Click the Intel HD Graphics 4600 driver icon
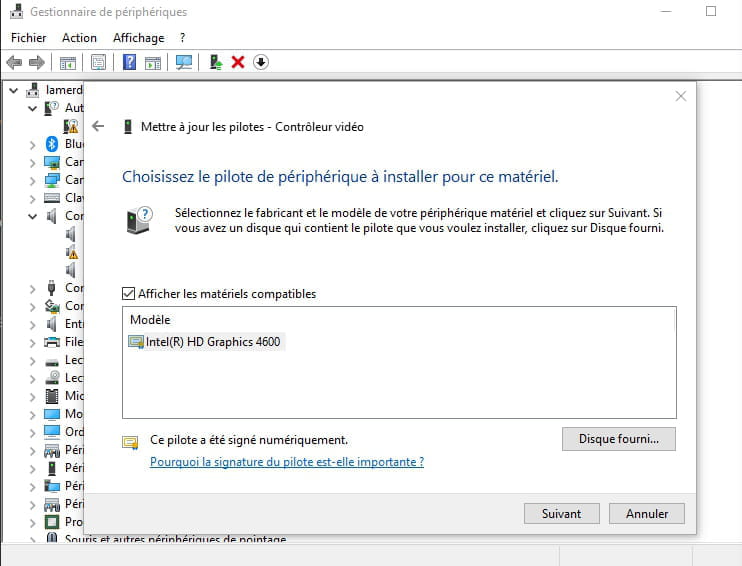The image size is (742, 566). point(136,342)
